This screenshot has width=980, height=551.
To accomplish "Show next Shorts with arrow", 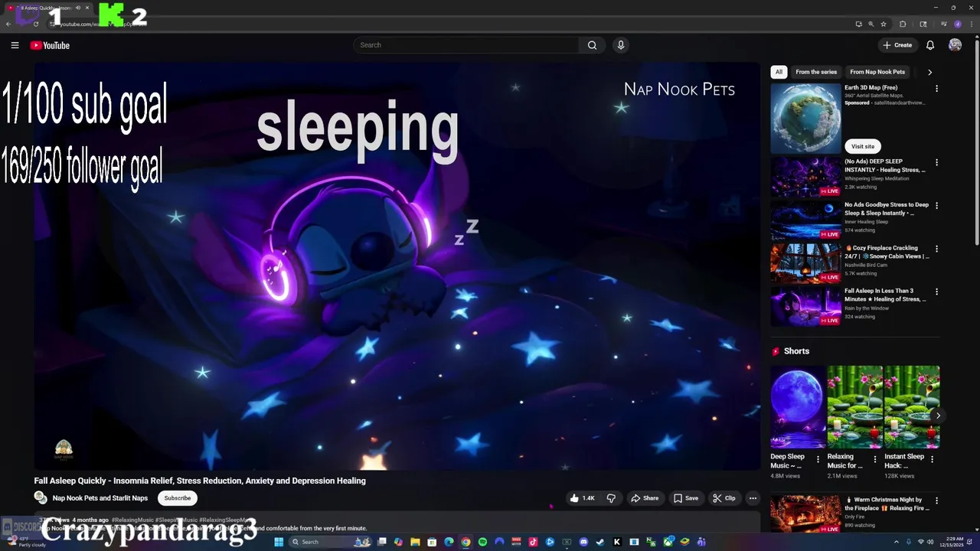I will pos(938,416).
